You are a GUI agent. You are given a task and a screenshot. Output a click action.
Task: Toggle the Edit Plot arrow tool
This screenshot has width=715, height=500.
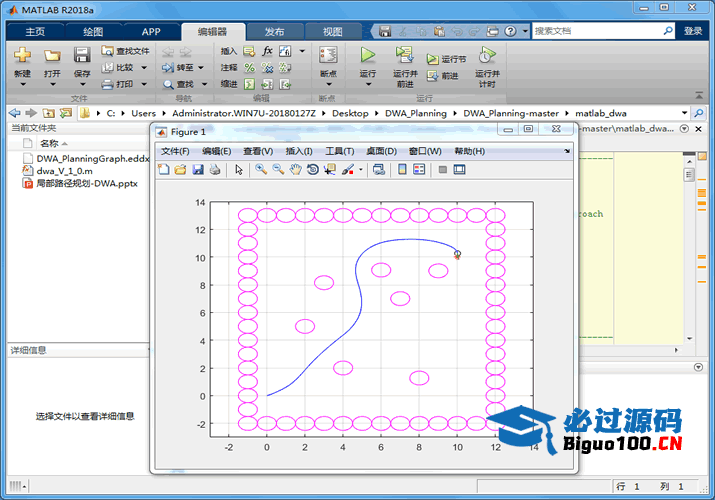[239, 170]
